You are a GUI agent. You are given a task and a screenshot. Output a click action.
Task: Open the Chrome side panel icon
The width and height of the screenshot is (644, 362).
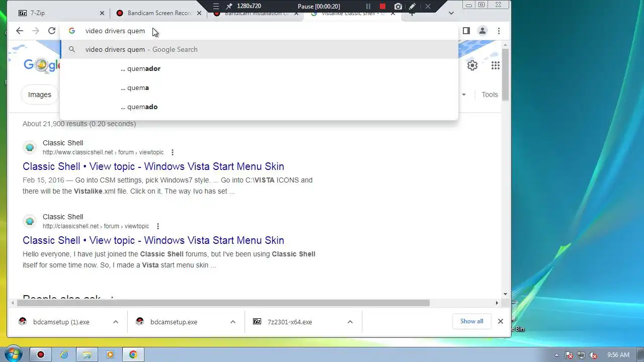[466, 31]
